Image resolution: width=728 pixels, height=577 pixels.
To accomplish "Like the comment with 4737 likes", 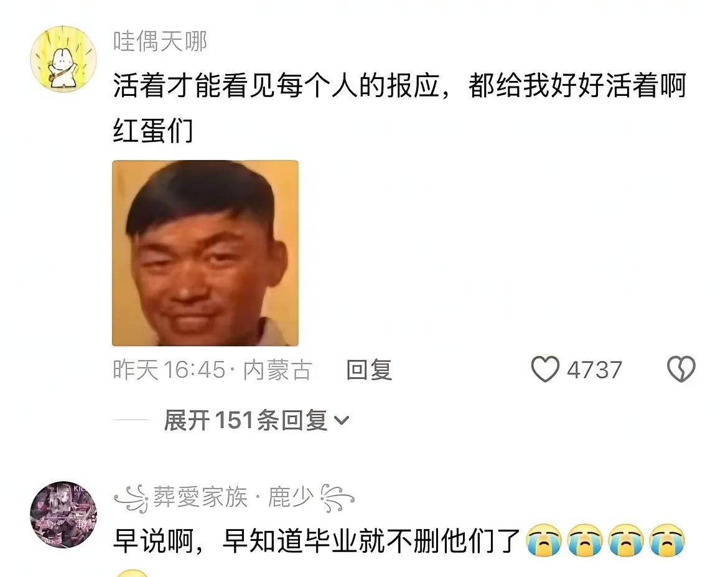I will (545, 369).
